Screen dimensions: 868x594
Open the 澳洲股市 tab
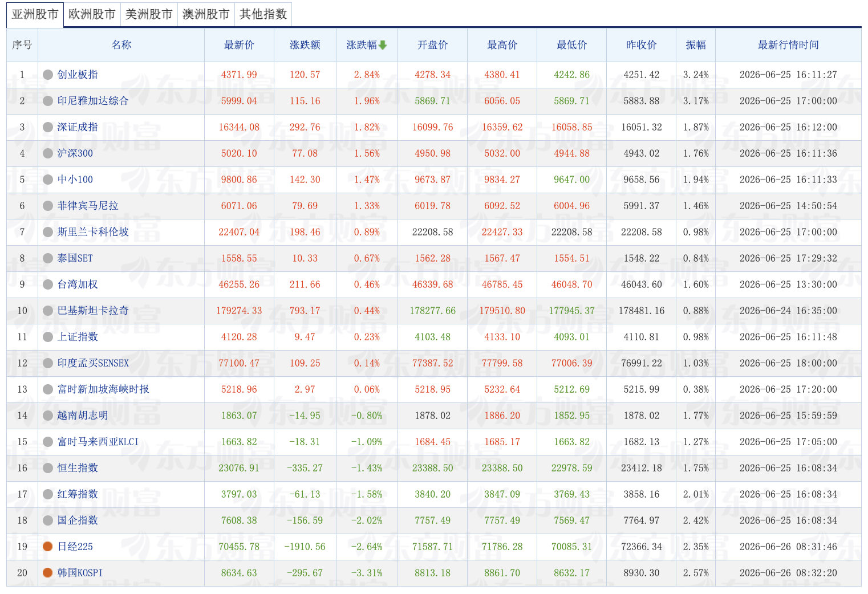click(x=206, y=14)
